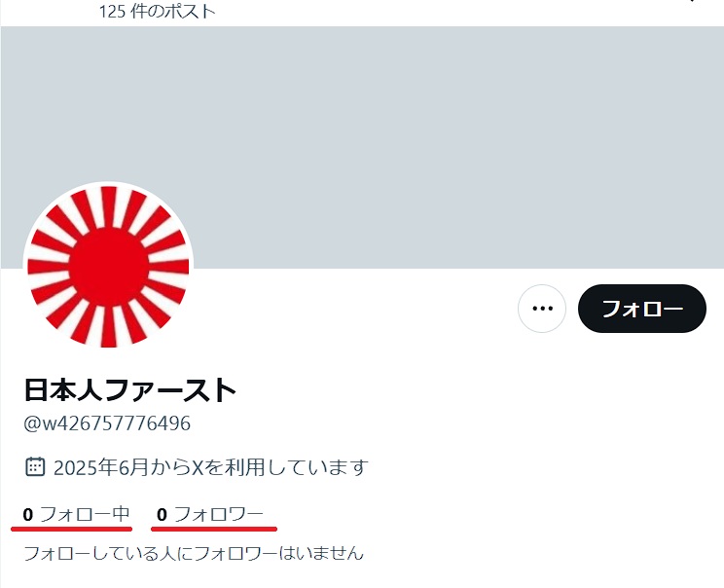
Task: Click the display name 日本人ファースト
Action: (130, 389)
